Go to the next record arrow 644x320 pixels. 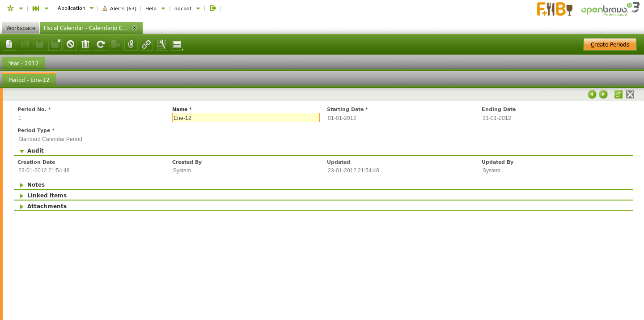pos(603,94)
